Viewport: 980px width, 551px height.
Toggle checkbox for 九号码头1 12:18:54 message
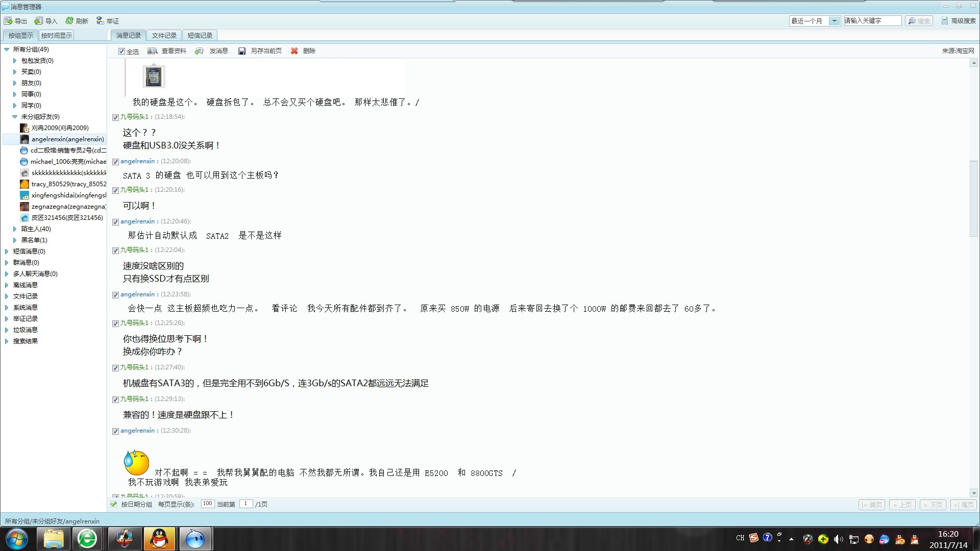pyautogui.click(x=115, y=117)
